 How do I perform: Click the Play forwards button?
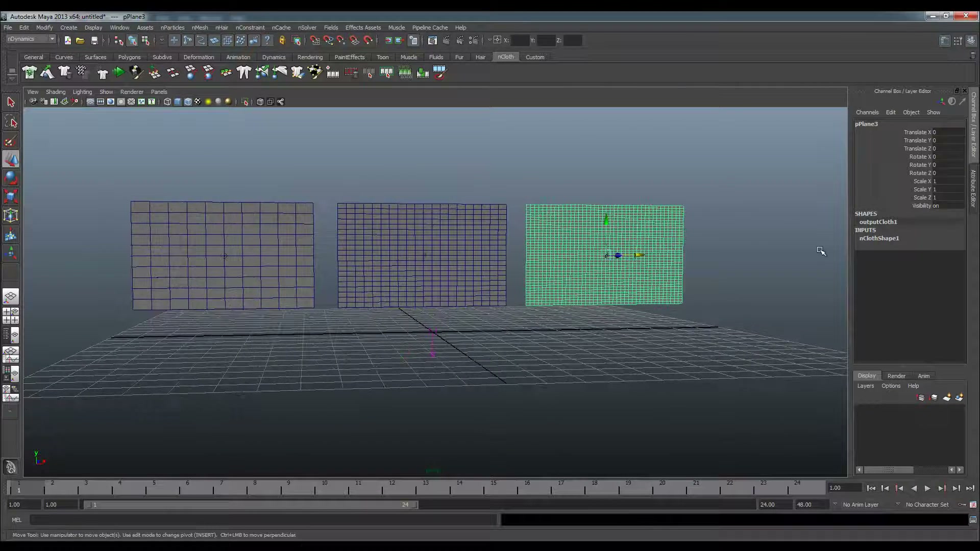[927, 488]
